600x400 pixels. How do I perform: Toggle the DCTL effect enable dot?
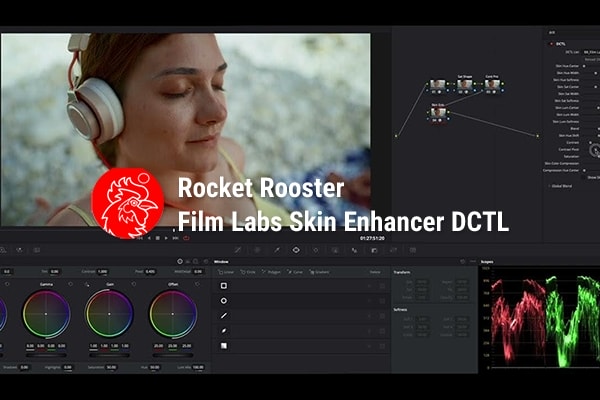(x=551, y=44)
